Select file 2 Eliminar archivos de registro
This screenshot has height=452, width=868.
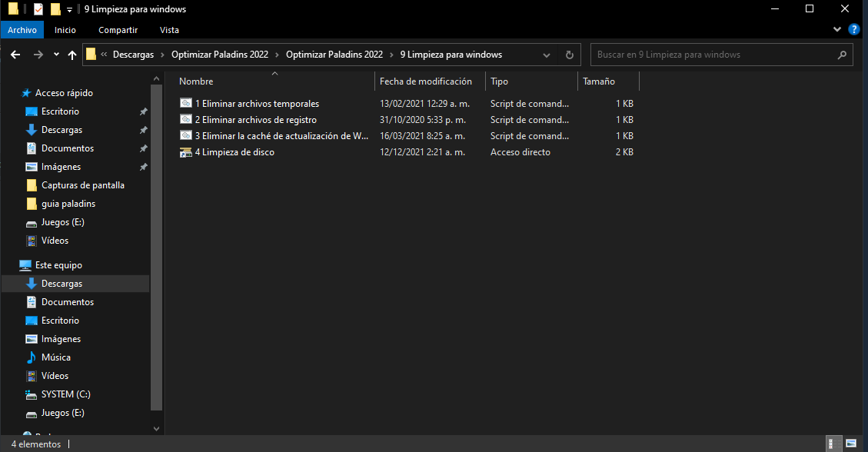pos(256,119)
